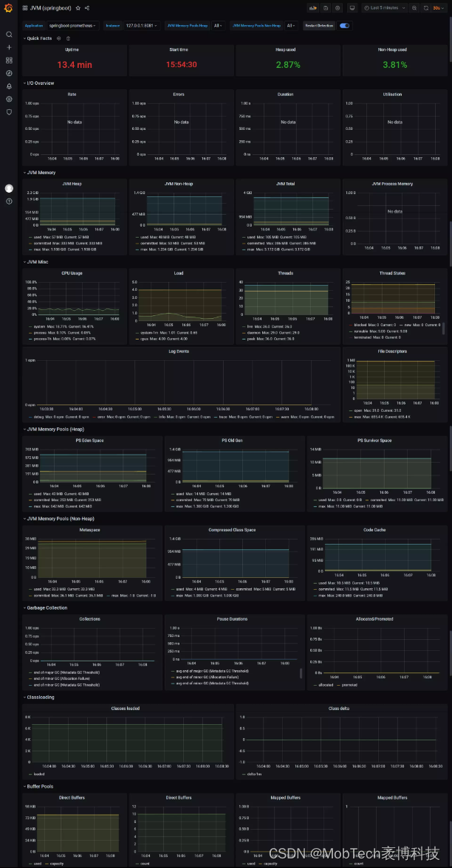Open the Explore compass icon

(9, 73)
